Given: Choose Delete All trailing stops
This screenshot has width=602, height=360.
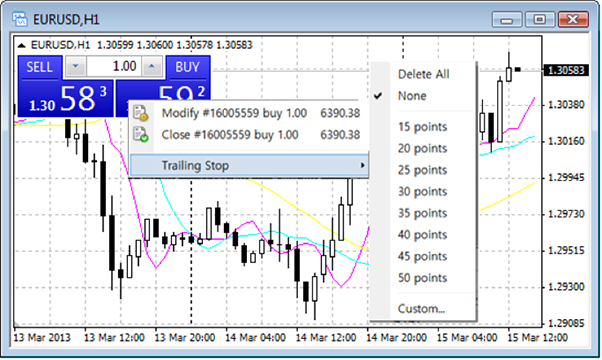Looking at the screenshot, I should (x=424, y=74).
